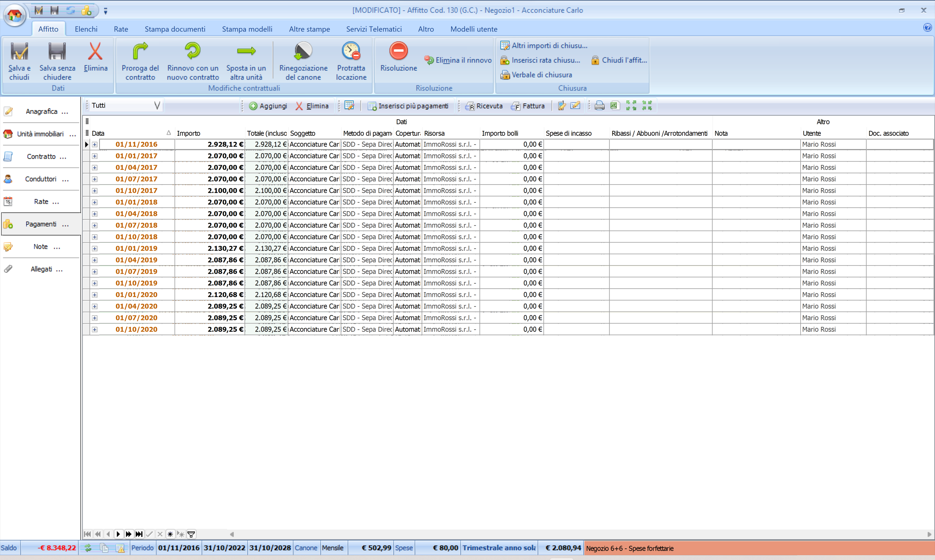Click Salva senza chiudere icon
The width and height of the screenshot is (935, 560).
[x=57, y=52]
